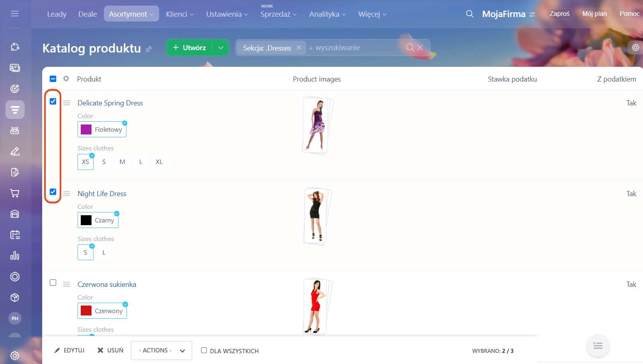Open the shopping cart icon in sidebar
The image size is (643, 364).
coord(15,193)
